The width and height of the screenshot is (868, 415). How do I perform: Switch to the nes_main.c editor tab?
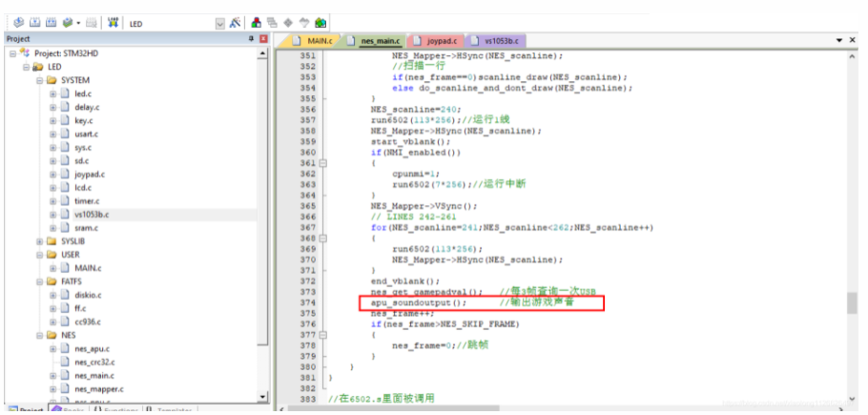point(374,41)
